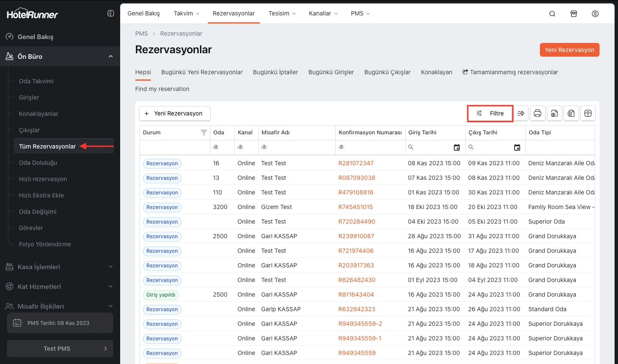Open the Kanallar dropdown menu
Image resolution: width=618 pixels, height=364 pixels.
323,13
